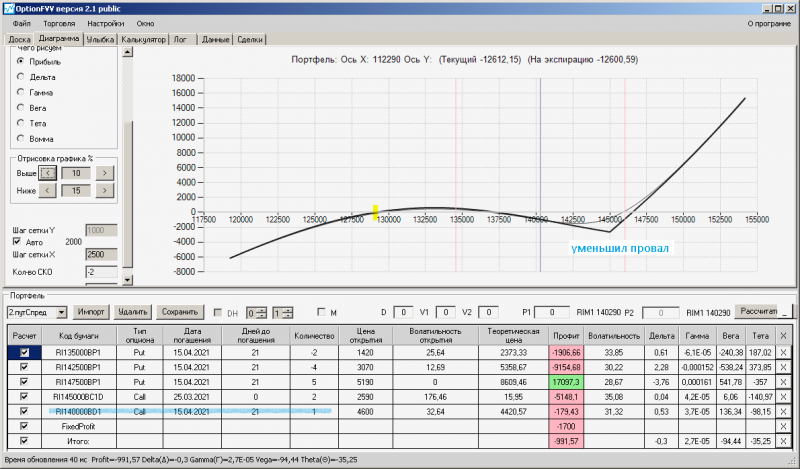Switch to the Улыбка tab
800x469 pixels.
tap(100, 39)
